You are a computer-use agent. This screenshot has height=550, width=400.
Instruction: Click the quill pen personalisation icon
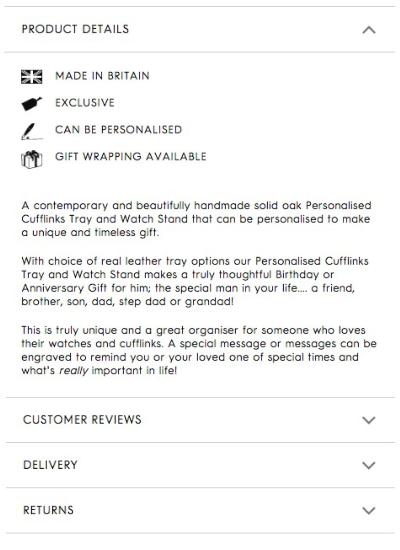pos(32,132)
